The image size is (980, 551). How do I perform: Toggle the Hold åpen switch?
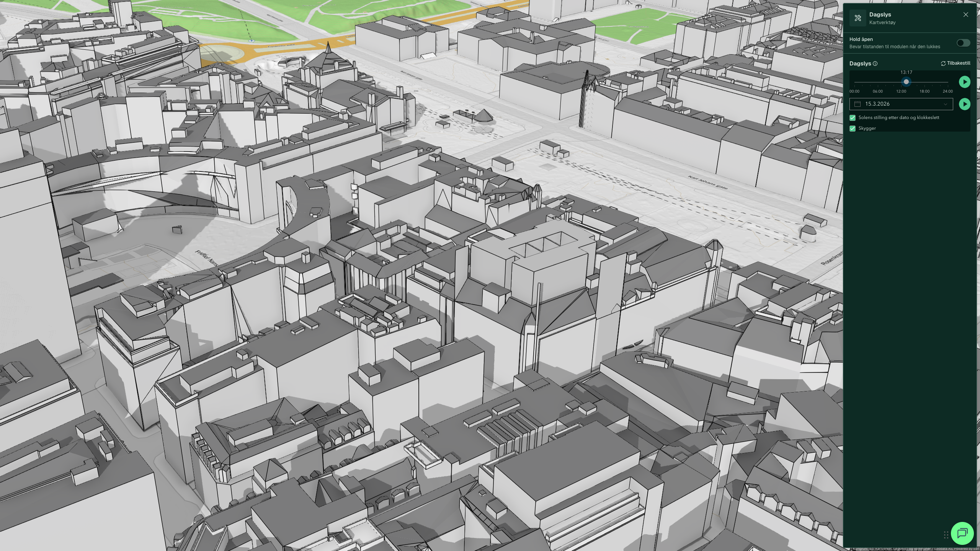pyautogui.click(x=963, y=43)
